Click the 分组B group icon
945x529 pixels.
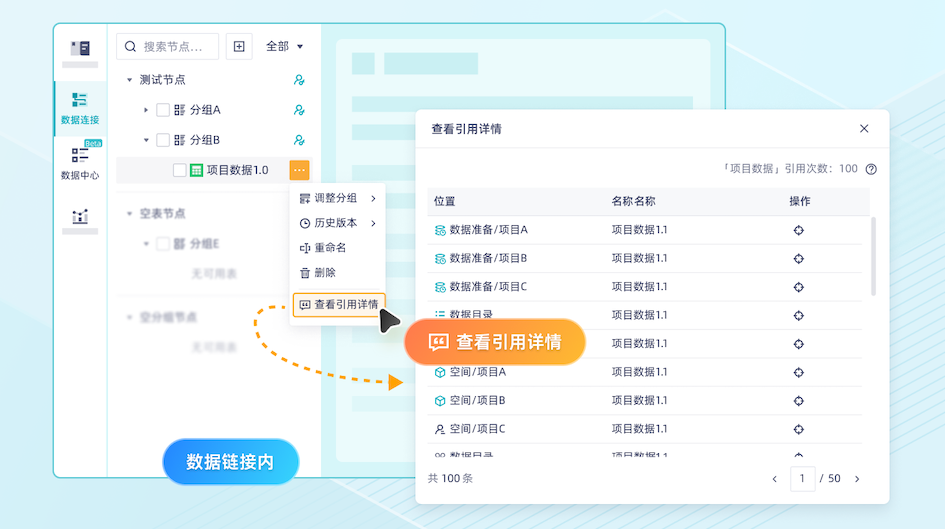pyautogui.click(x=180, y=140)
